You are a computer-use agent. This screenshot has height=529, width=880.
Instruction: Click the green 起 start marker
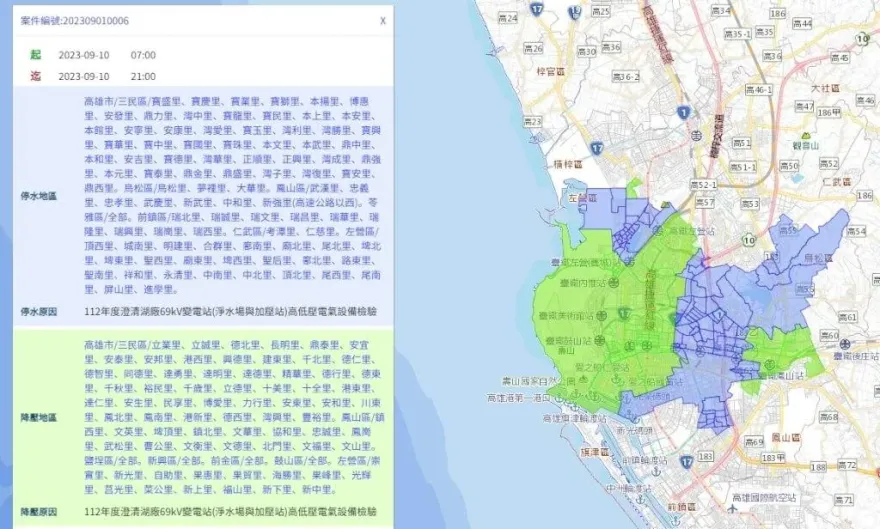(36, 54)
